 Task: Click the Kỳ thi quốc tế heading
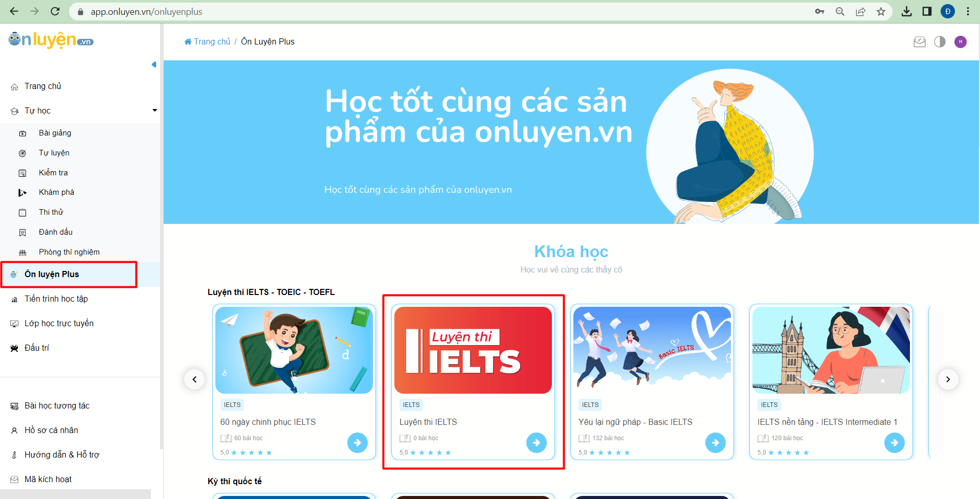pyautogui.click(x=235, y=482)
